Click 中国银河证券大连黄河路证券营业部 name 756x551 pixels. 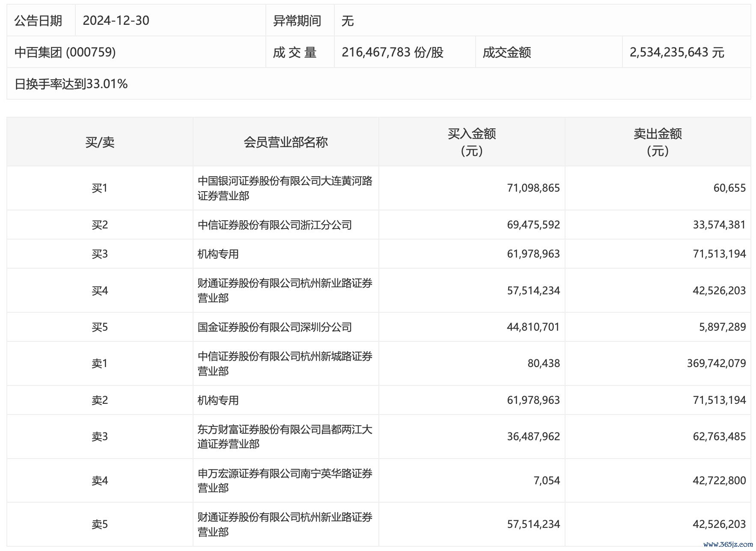click(285, 188)
